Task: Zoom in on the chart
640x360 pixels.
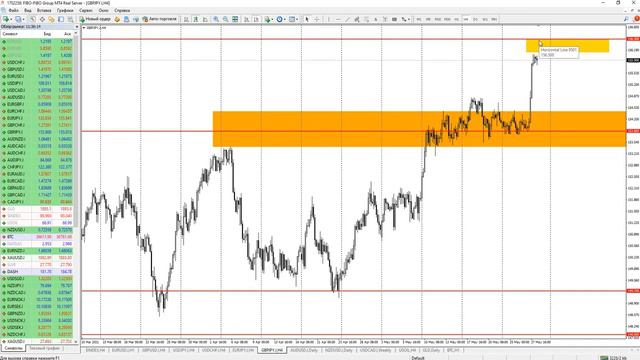Action: tap(216, 19)
